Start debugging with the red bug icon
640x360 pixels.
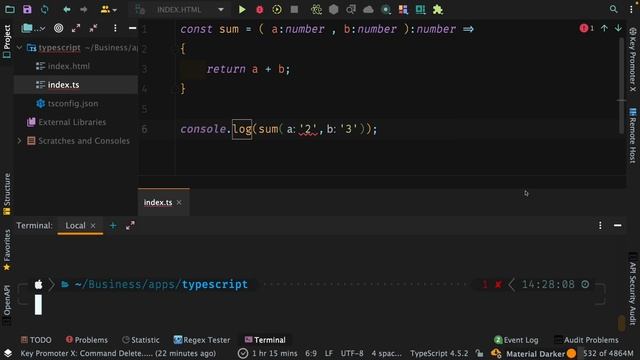pyautogui.click(x=260, y=9)
